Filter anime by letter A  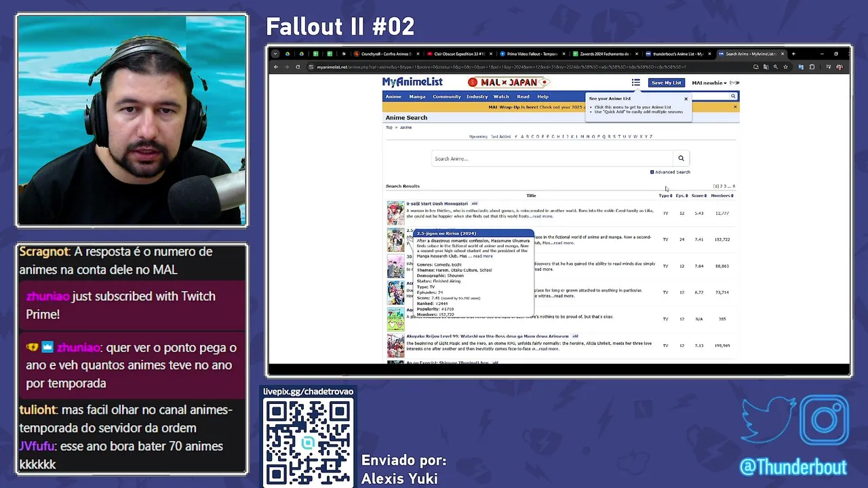tap(522, 137)
